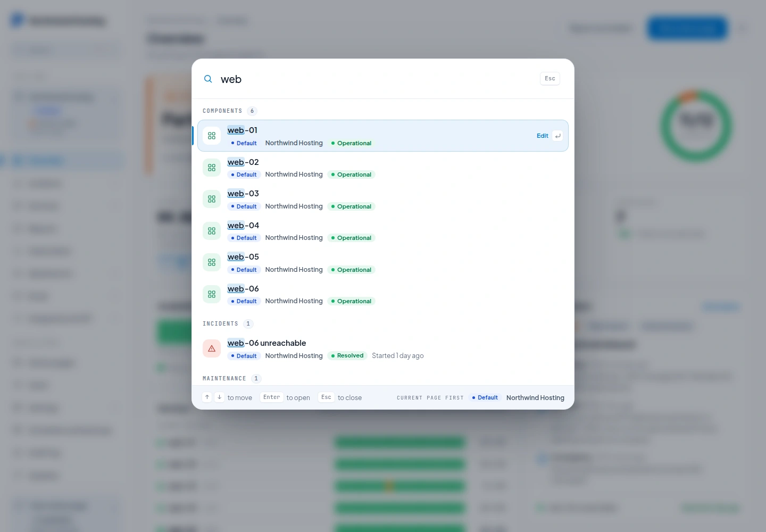The width and height of the screenshot is (766, 532).
Task: Click "Northwind Hosting" in the web-02 row
Action: point(294,174)
